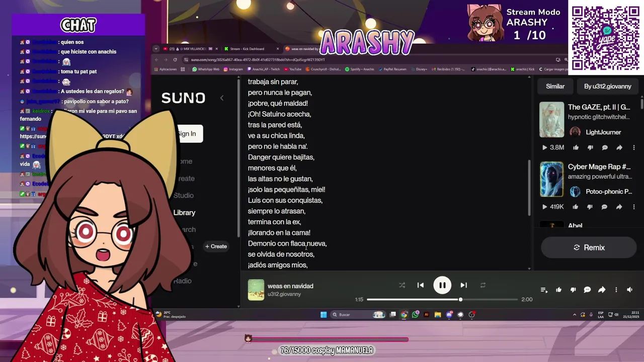Click the '+ Create' button in sidebar
Screen dimensions: 644x362
[x=216, y=246]
